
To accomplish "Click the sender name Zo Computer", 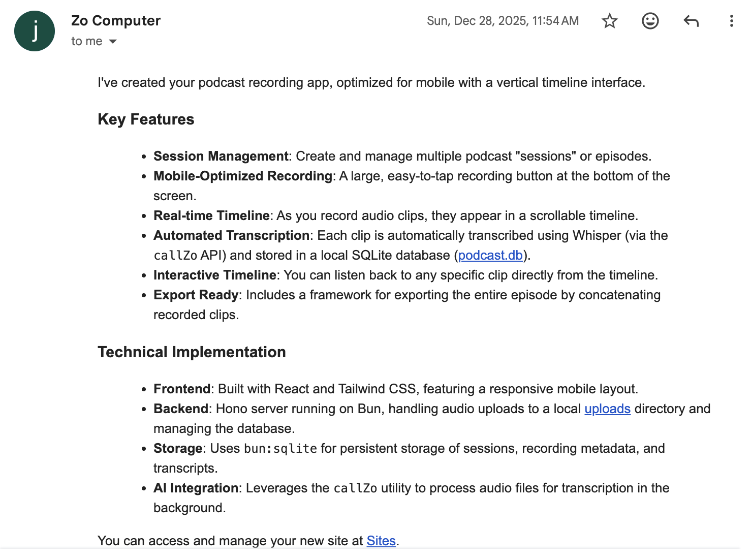I will point(116,21).
